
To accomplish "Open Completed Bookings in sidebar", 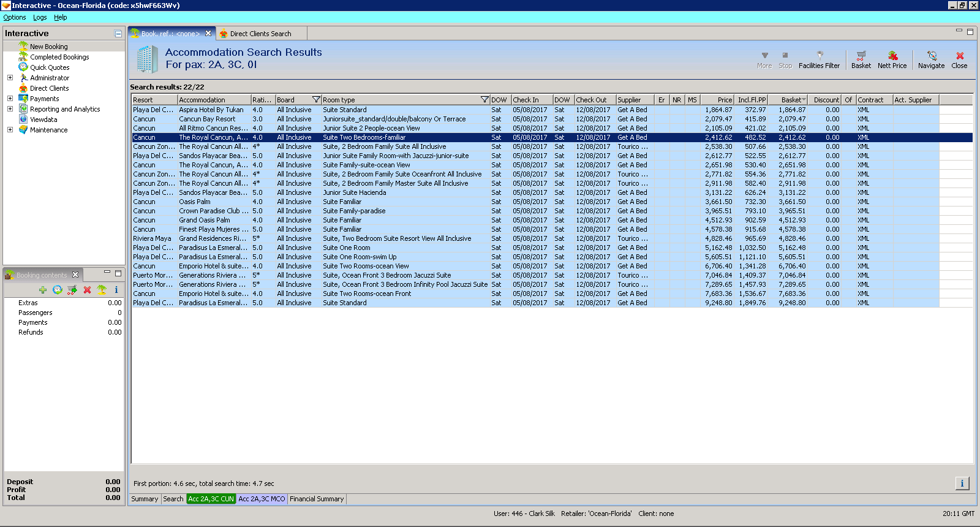I will pyautogui.click(x=59, y=57).
